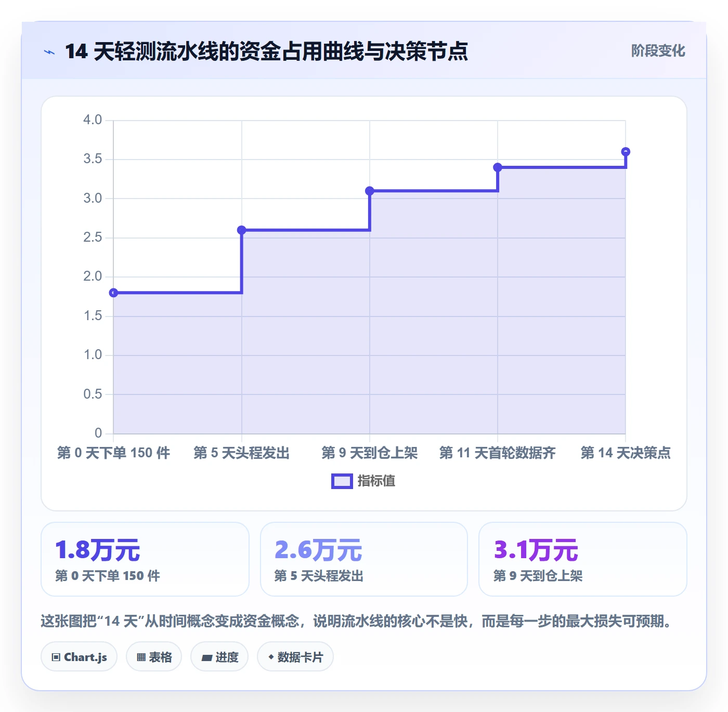Click the 表格 tag grid icon

click(141, 657)
